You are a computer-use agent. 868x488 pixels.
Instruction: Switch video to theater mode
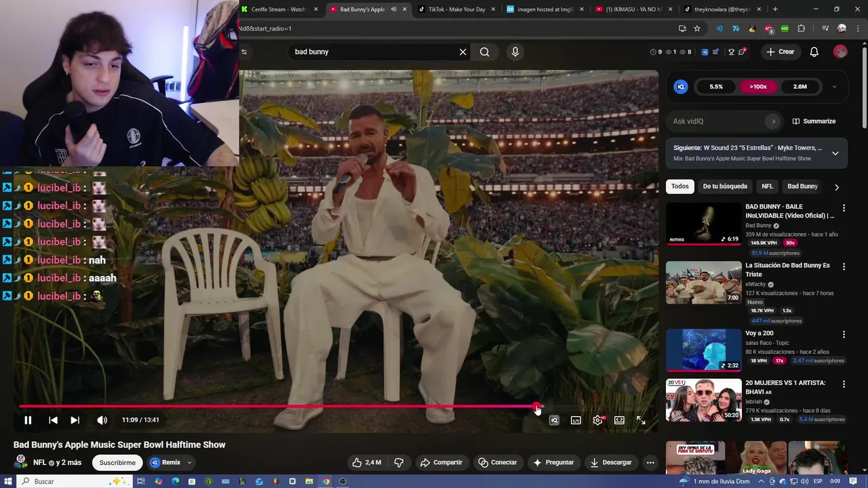(x=619, y=420)
